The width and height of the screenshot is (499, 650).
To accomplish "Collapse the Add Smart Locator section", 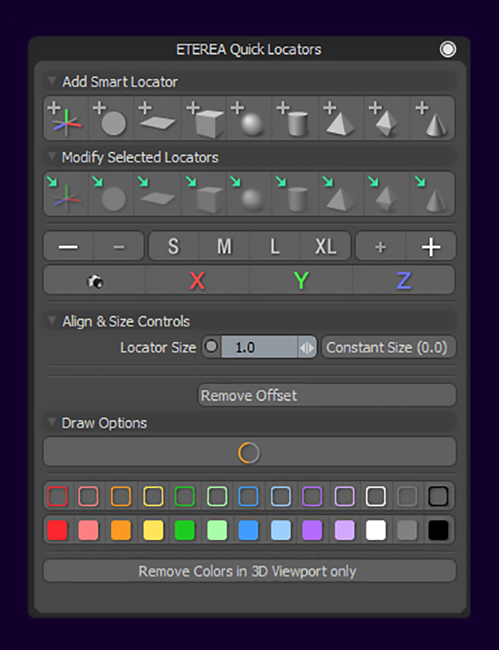I will coord(52,81).
